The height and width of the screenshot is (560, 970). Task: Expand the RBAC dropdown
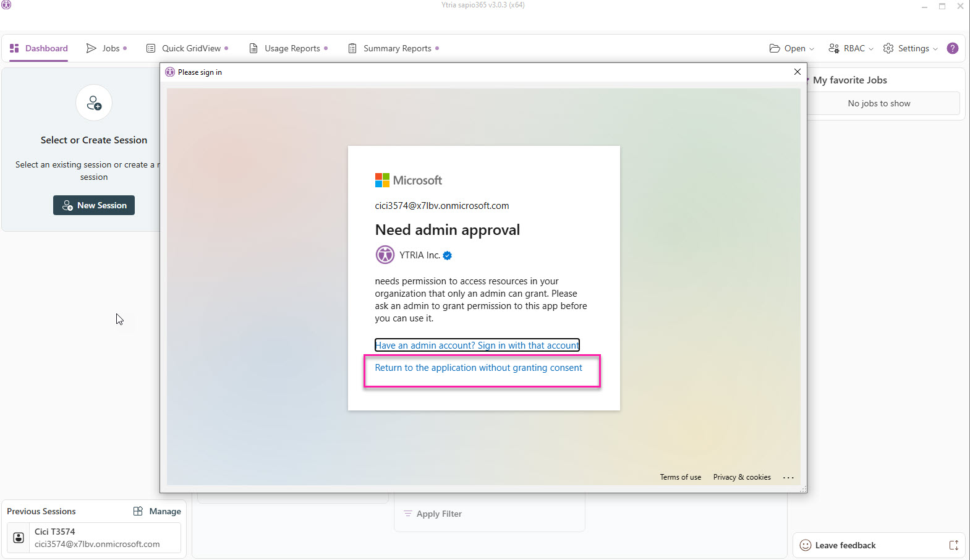pyautogui.click(x=851, y=48)
